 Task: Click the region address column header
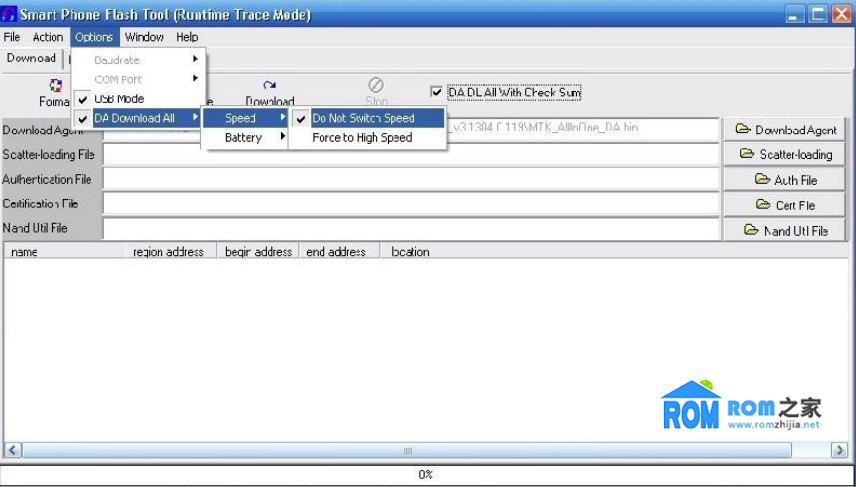click(171, 252)
